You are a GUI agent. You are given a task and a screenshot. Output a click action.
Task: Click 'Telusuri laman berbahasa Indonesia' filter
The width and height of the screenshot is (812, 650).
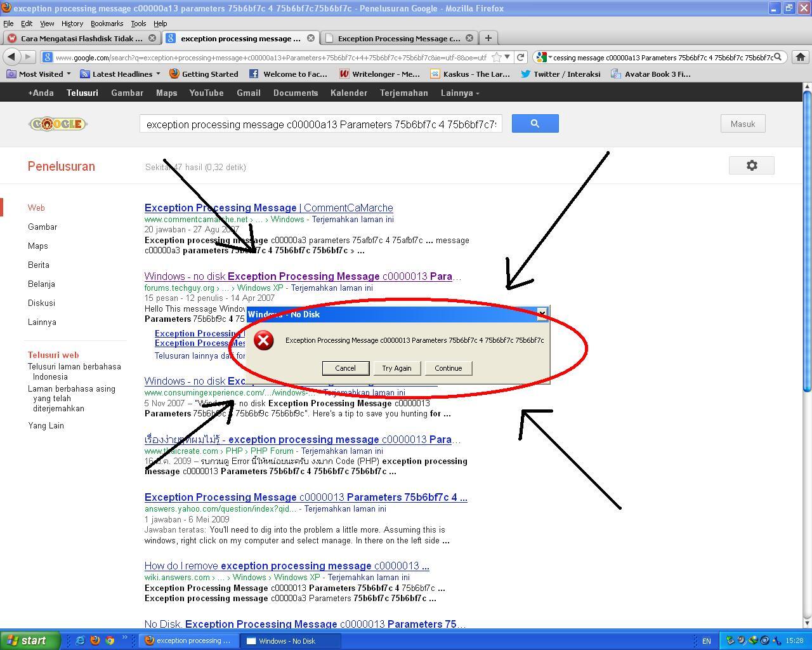pyautogui.click(x=74, y=371)
